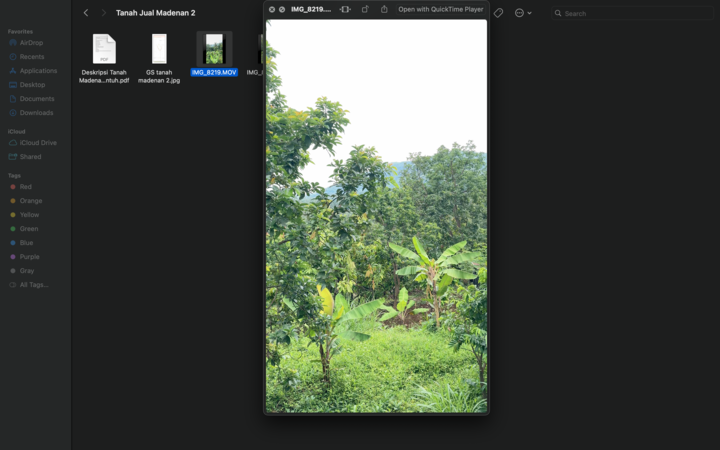Open the More actions dropdown menu
720x450 pixels.
(522, 13)
